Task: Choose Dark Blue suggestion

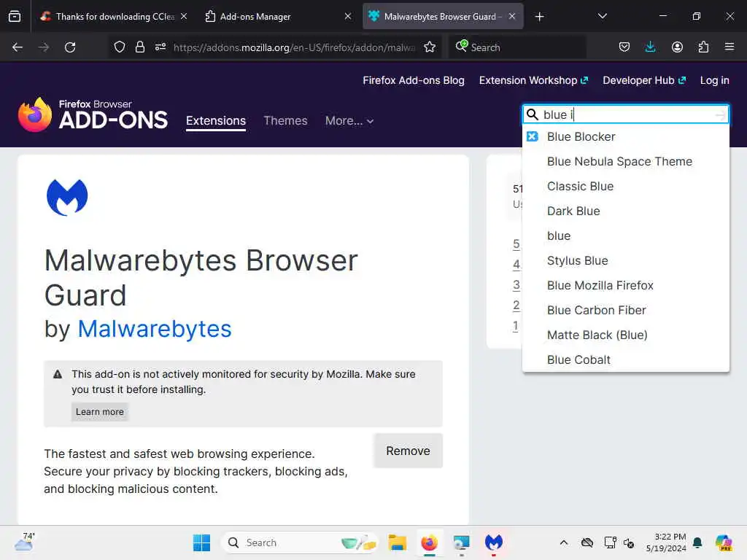Action: [625, 211]
